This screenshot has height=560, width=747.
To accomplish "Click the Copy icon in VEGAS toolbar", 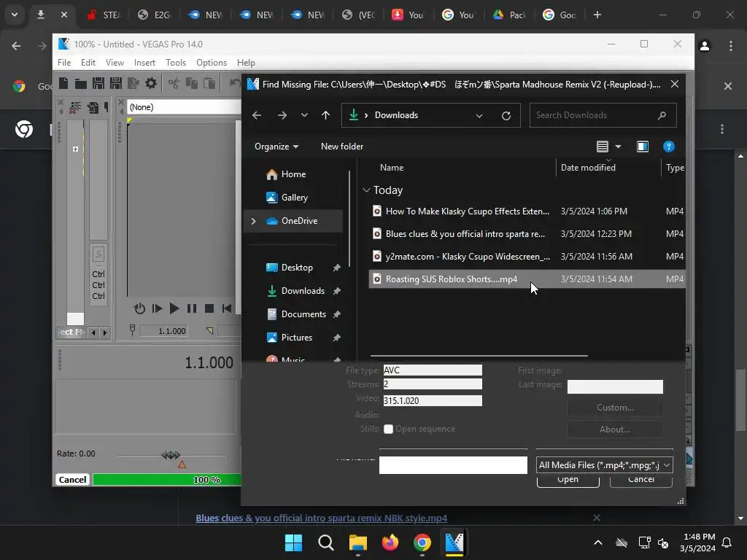I will pyautogui.click(x=192, y=83).
